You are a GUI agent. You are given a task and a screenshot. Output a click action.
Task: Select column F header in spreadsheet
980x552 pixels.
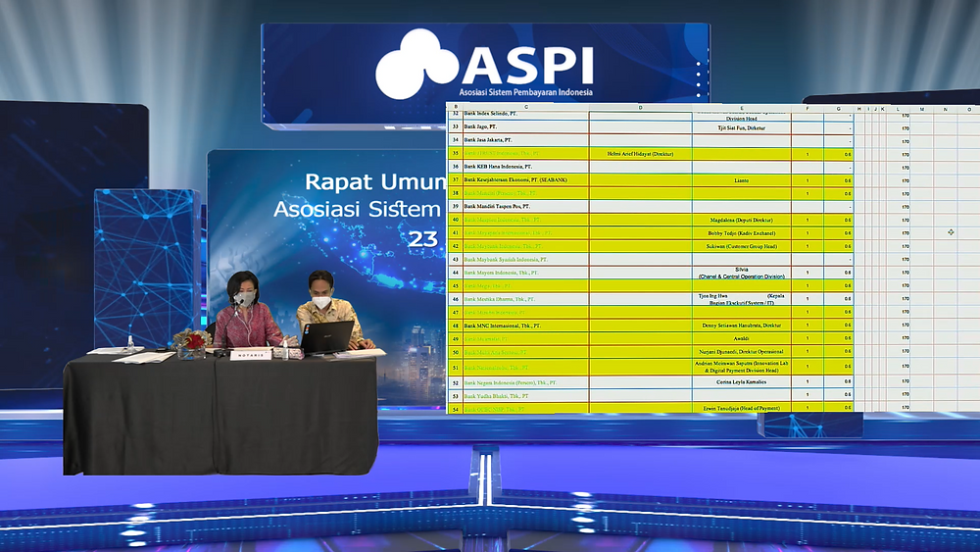pyautogui.click(x=808, y=108)
